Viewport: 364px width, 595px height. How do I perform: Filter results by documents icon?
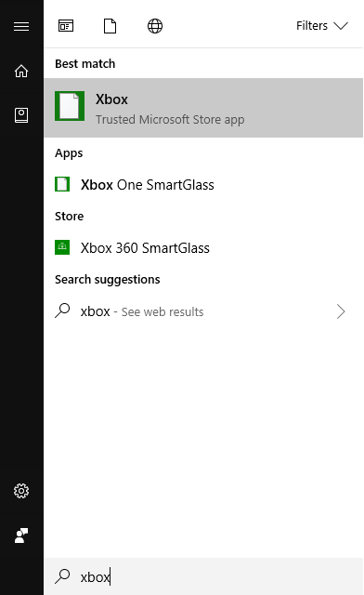tap(110, 26)
